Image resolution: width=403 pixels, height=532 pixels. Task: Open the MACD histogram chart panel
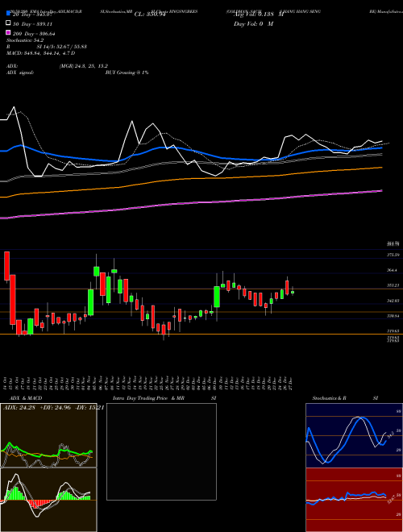(48, 500)
